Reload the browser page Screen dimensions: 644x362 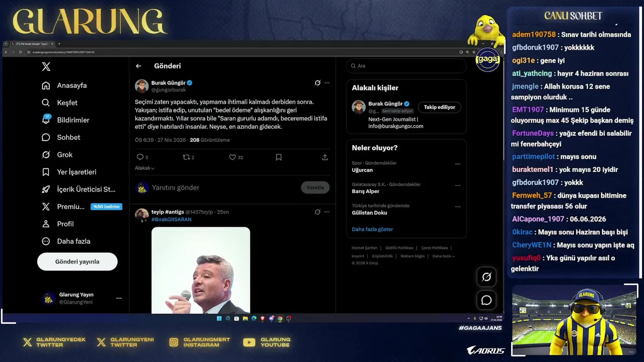coord(20,52)
